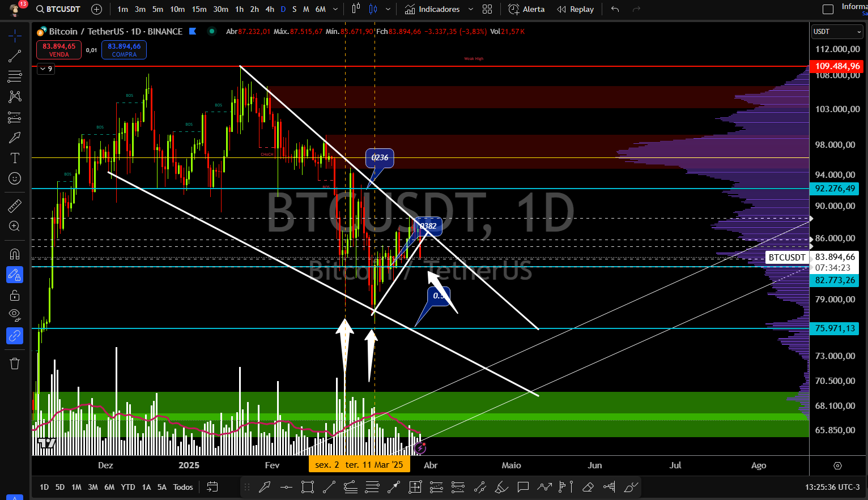Redo the last chart action
The image size is (868, 500).
[x=636, y=9]
